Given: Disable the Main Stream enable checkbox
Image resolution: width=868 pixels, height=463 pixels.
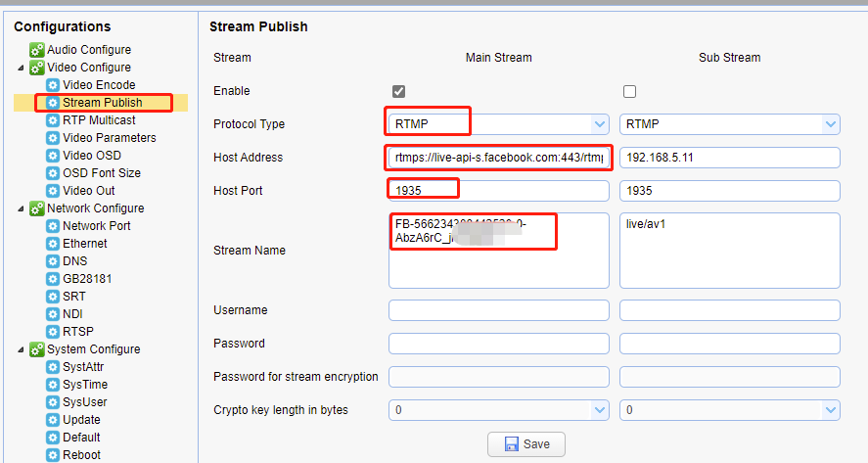Looking at the screenshot, I should click(x=398, y=91).
